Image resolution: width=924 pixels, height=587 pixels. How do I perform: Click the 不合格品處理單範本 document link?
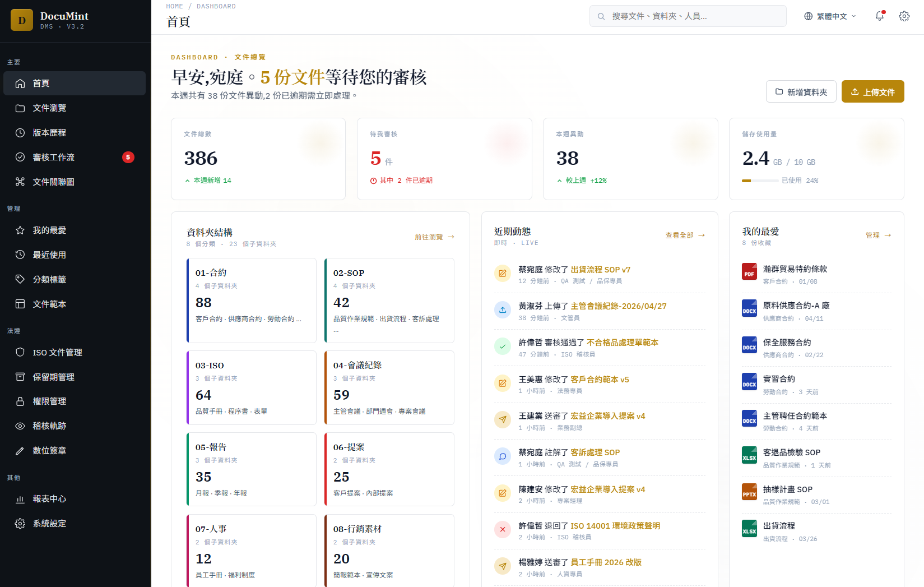623,343
